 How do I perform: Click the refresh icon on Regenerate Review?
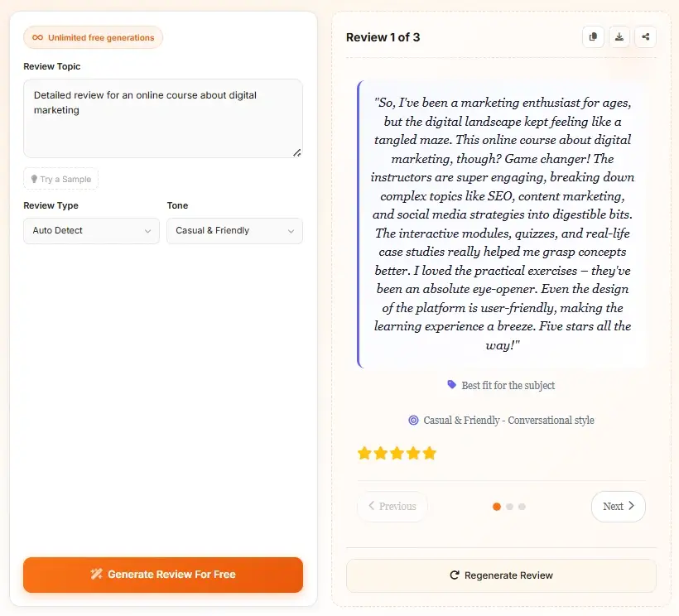[455, 575]
